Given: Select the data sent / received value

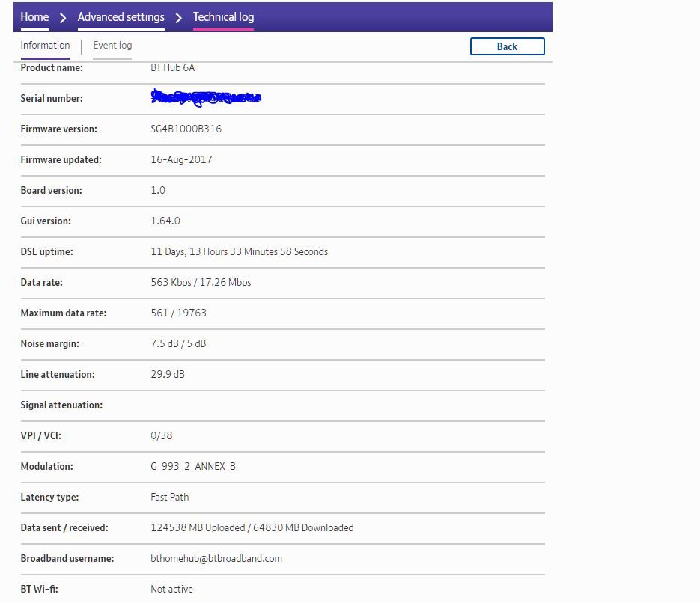Looking at the screenshot, I should pyautogui.click(x=252, y=528).
